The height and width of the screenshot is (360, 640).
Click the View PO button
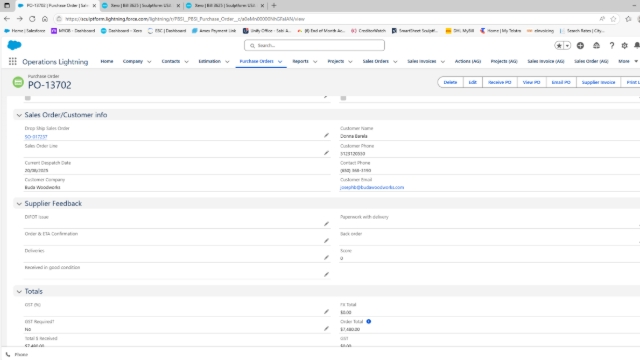coord(531,82)
